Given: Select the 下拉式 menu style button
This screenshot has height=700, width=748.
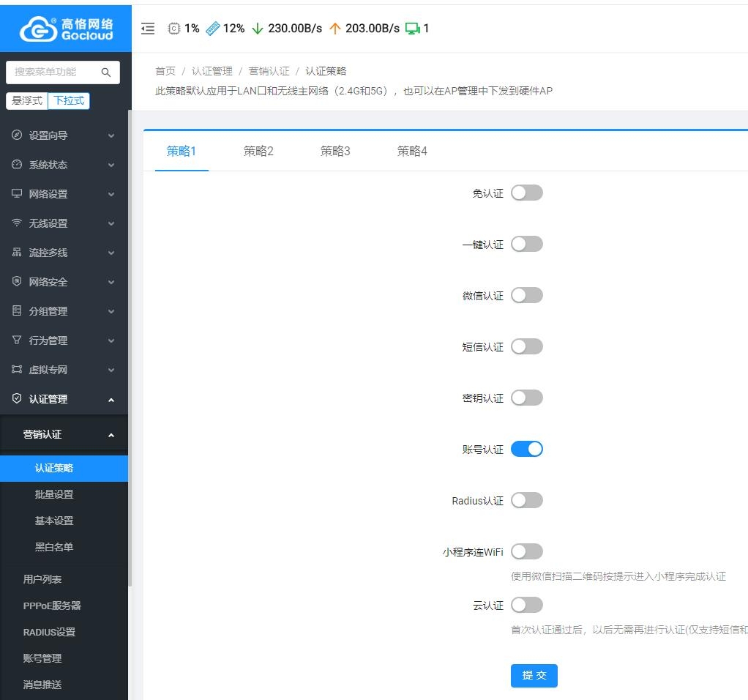Looking at the screenshot, I should (x=69, y=101).
